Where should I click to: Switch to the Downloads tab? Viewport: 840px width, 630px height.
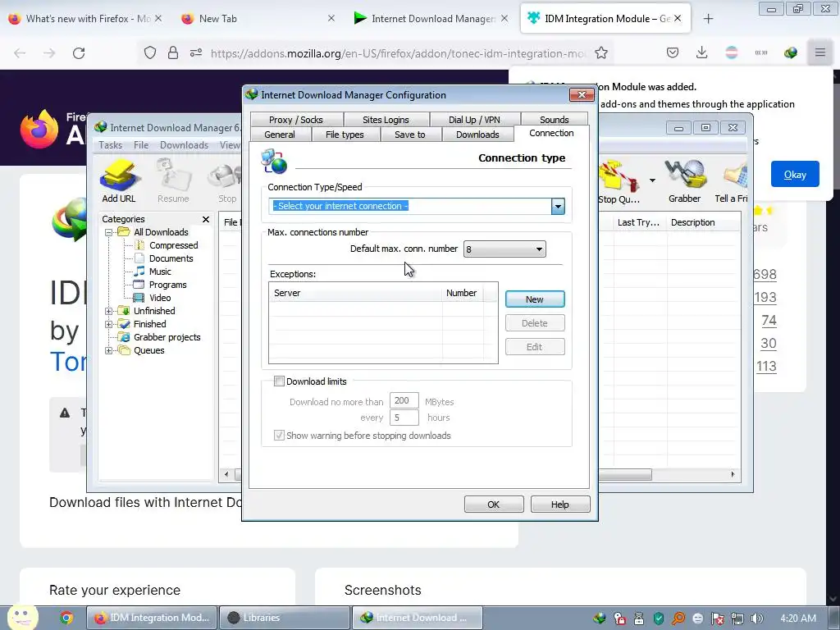click(477, 135)
